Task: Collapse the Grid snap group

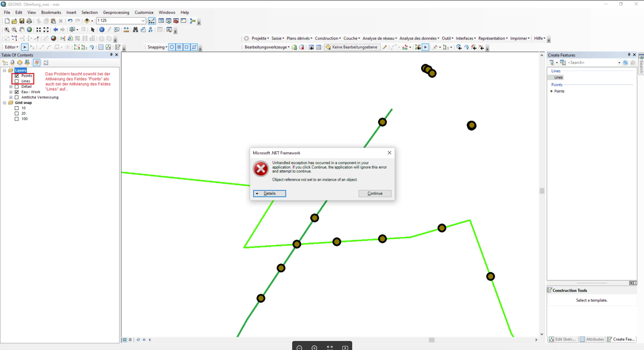Action: [x=5, y=103]
